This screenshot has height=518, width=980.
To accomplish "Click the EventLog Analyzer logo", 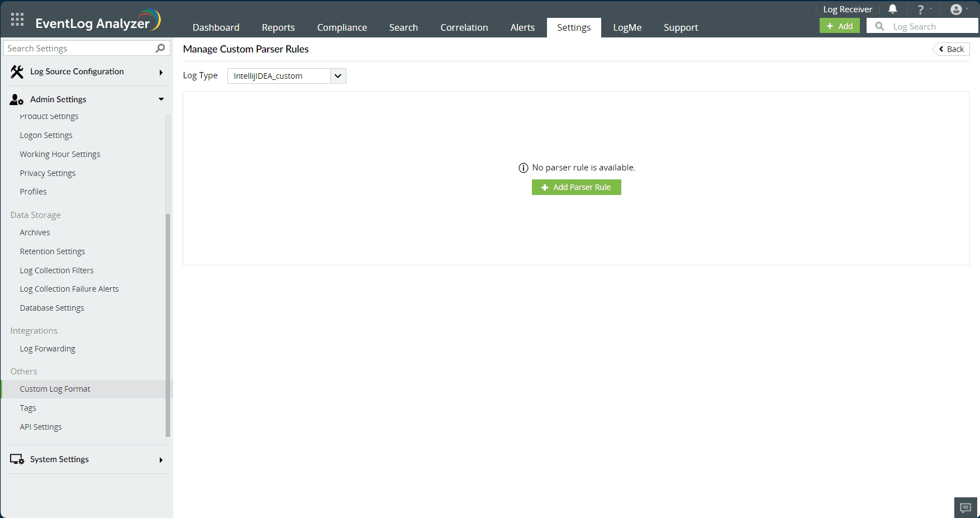I will click(x=98, y=21).
